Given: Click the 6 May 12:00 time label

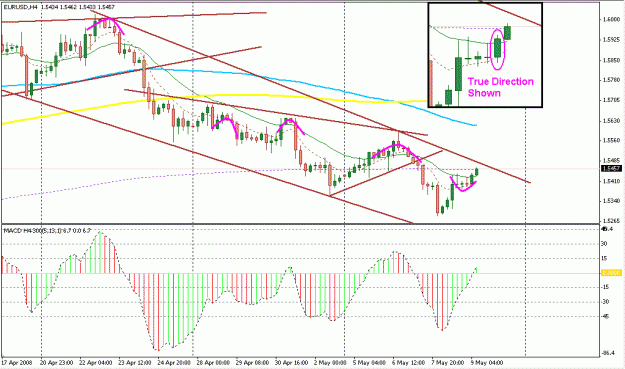Looking at the screenshot, I should [x=409, y=363].
